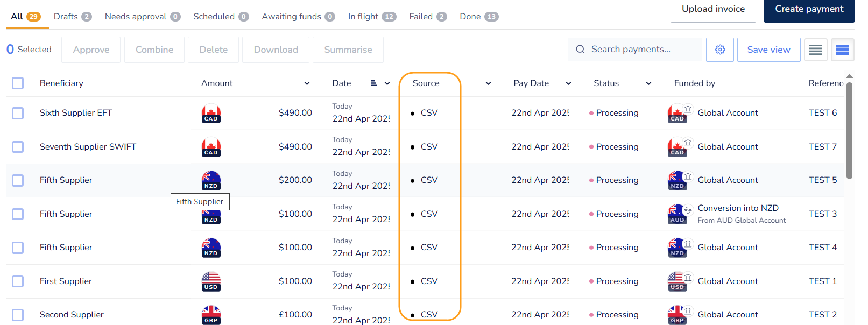Click the Create payment button

point(809,9)
